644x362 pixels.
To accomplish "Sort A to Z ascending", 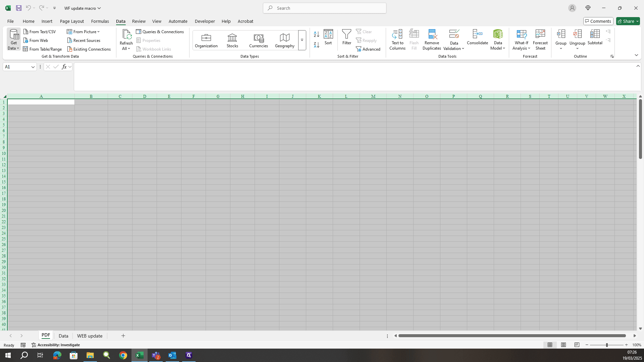I will [x=316, y=34].
